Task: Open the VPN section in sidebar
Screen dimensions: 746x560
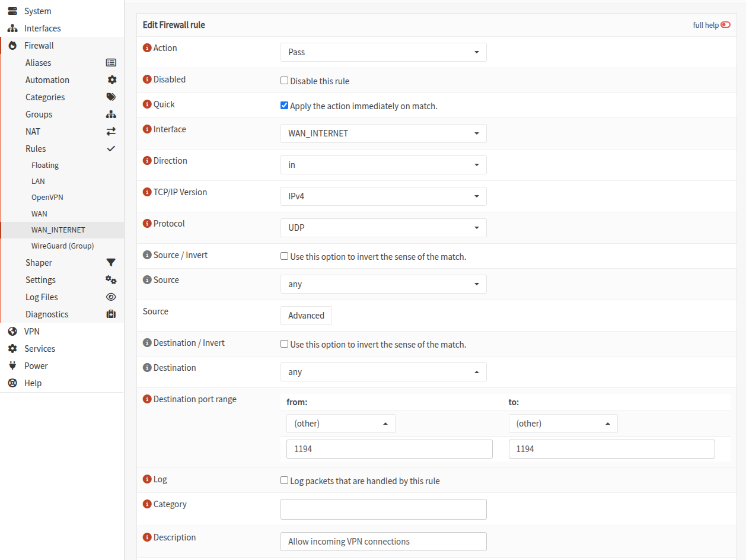Action: point(32,332)
